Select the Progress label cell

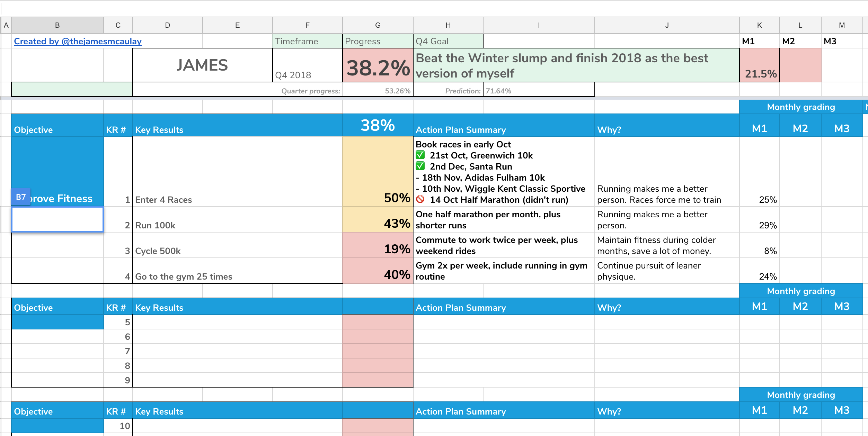click(378, 41)
